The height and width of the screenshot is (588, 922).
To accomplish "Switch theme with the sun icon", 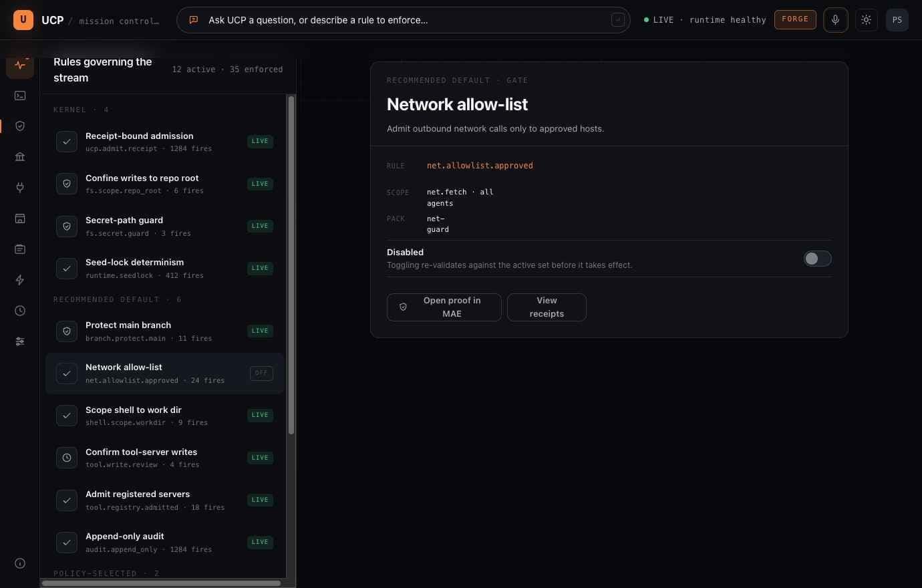I will pos(867,20).
